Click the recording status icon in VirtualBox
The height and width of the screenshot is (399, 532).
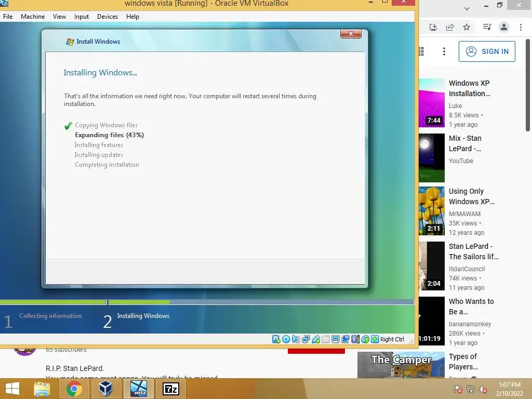click(345, 339)
